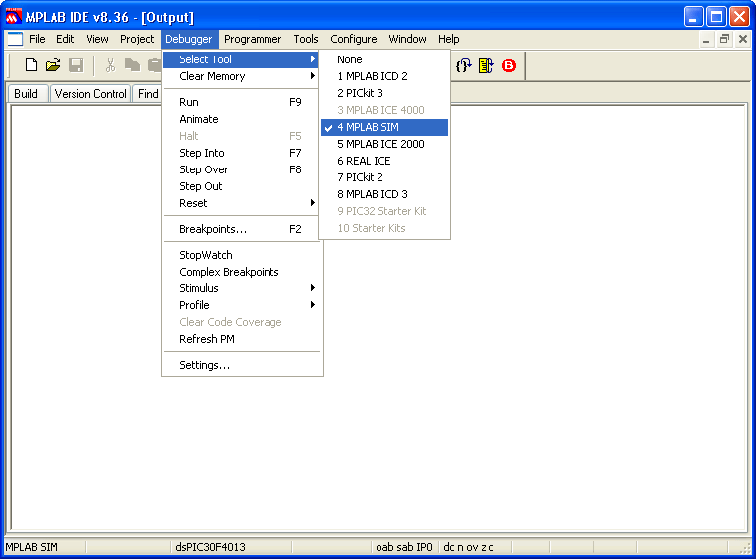The image size is (756, 559).
Task: Click the Save disk toolbar icon
Action: click(x=76, y=65)
